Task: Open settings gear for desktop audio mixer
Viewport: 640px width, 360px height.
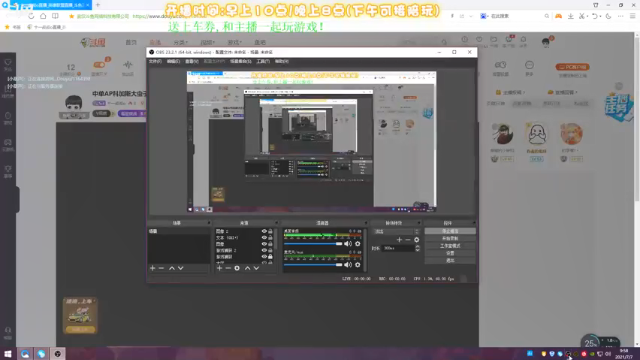Action: (x=358, y=244)
